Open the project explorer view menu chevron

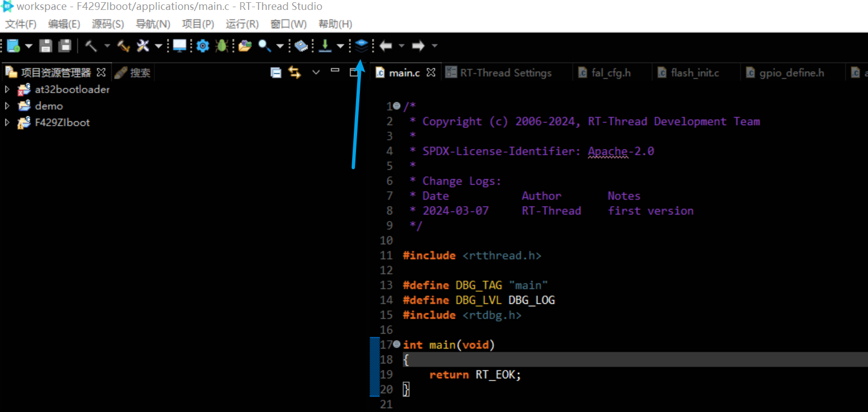pos(316,72)
